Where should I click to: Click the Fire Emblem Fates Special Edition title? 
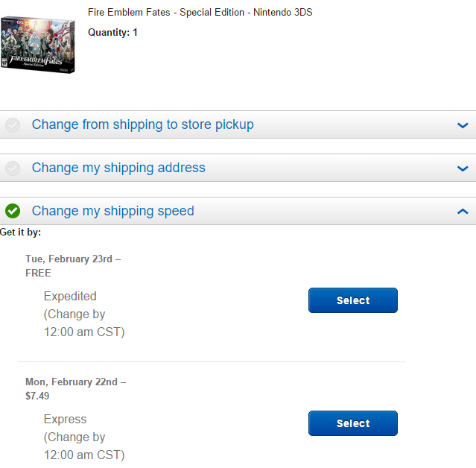point(200,12)
